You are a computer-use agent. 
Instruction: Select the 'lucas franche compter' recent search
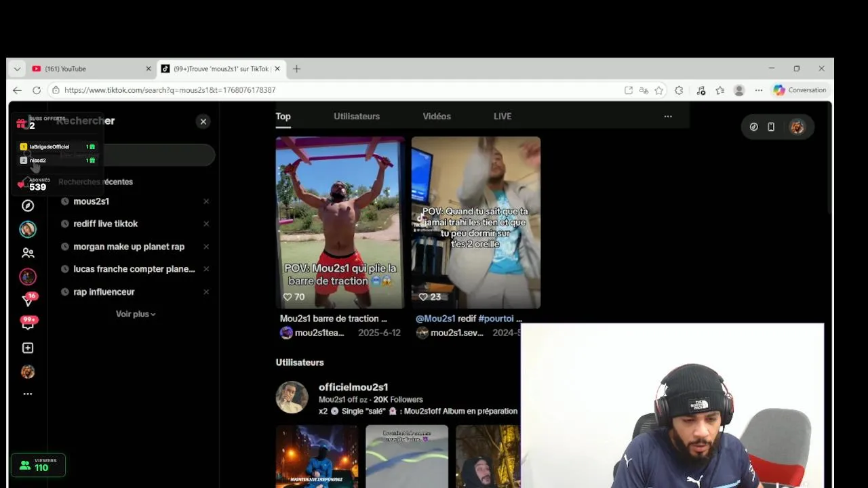[x=134, y=269]
